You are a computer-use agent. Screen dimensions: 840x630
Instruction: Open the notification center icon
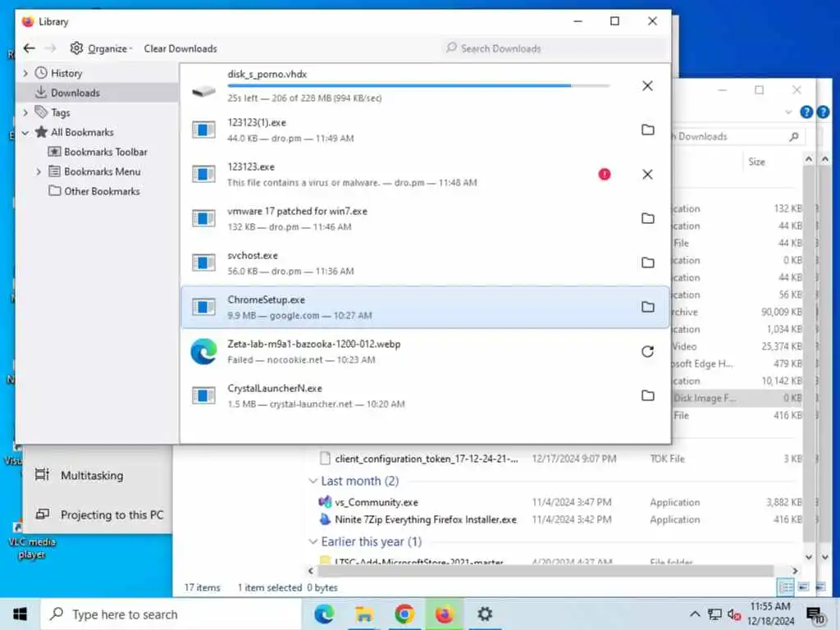click(x=815, y=614)
